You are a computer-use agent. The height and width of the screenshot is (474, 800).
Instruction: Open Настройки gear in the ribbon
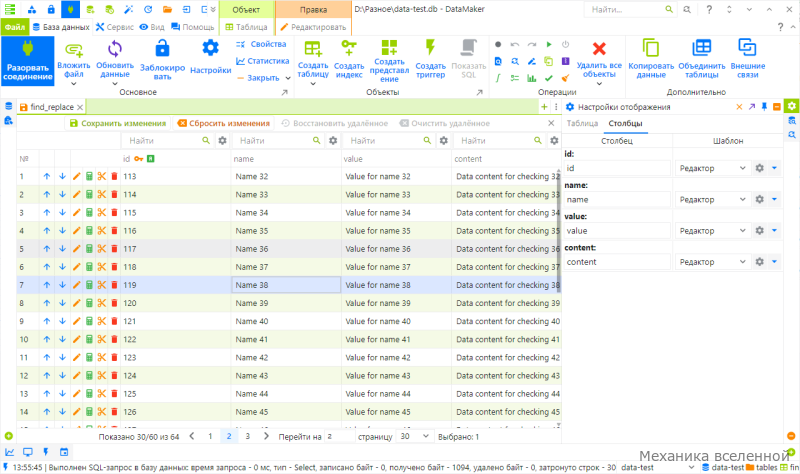210,48
